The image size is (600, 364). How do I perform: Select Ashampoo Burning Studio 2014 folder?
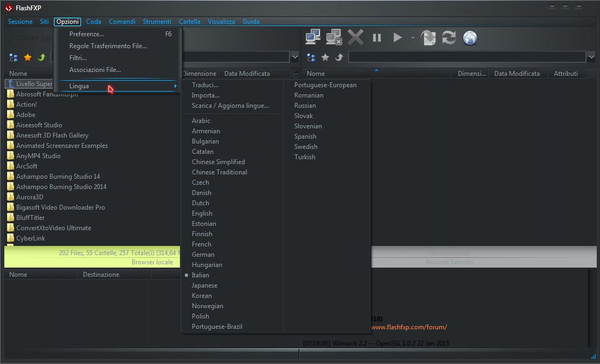pos(61,187)
